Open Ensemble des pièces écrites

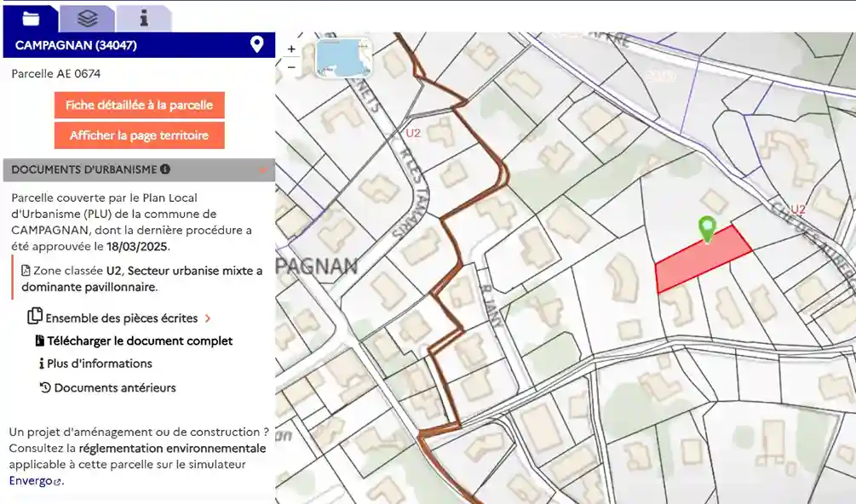coord(121,318)
